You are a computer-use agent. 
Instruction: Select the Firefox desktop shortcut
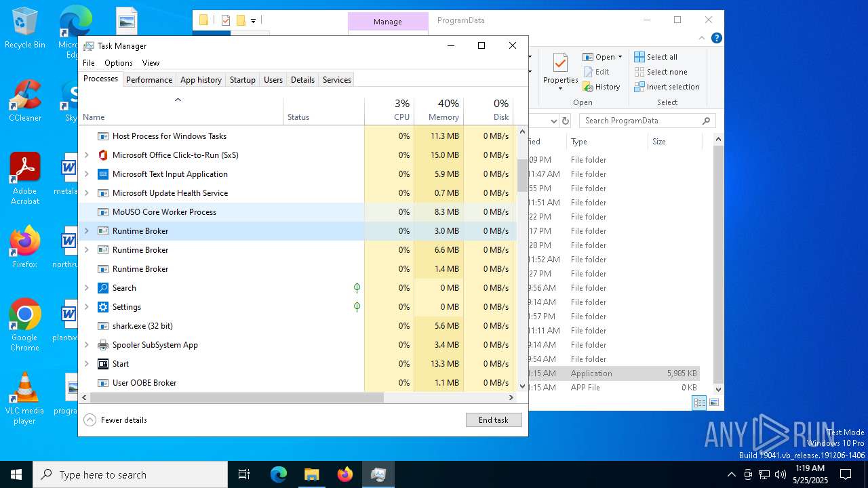pyautogui.click(x=25, y=248)
